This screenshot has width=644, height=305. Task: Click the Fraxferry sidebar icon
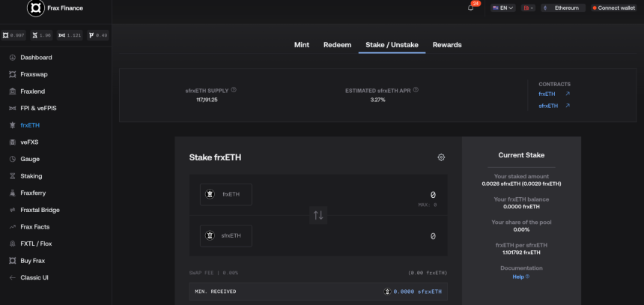pos(12,193)
